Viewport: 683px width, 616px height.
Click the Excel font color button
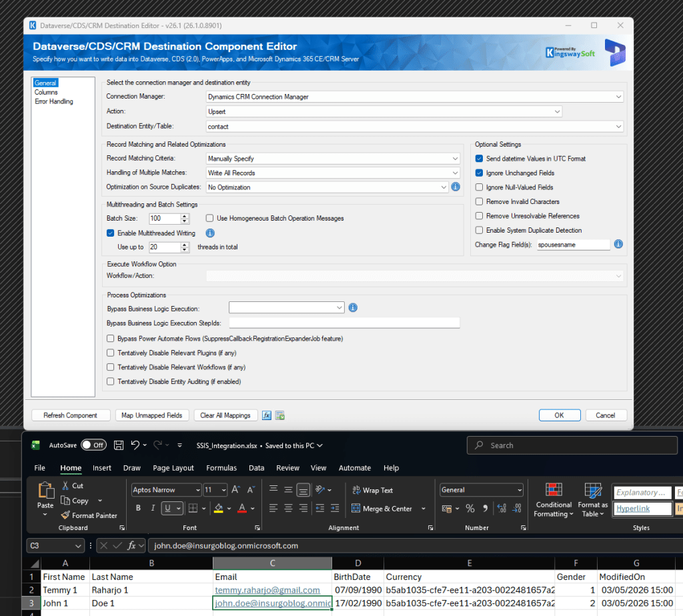click(x=242, y=508)
